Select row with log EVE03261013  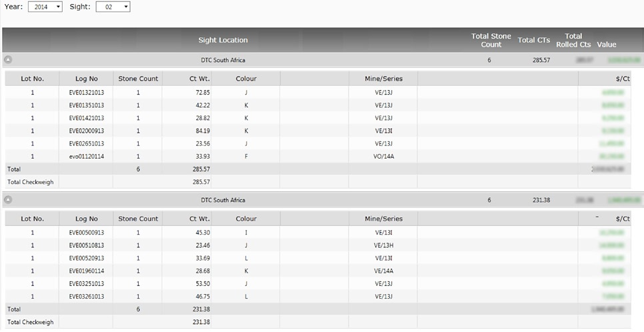pyautogui.click(x=86, y=296)
